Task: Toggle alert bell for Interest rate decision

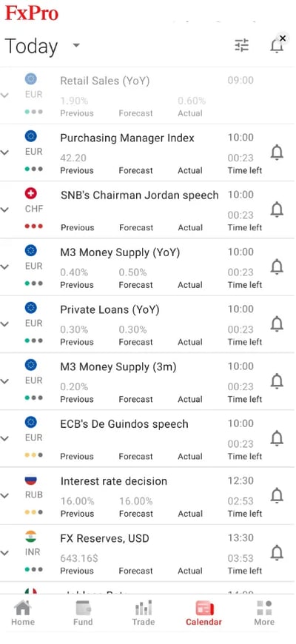Action: point(277,496)
